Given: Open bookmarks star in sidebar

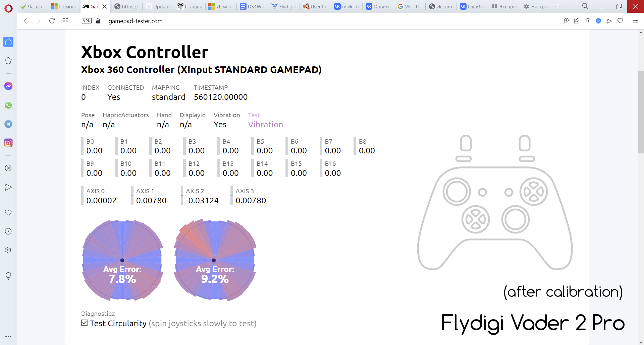Looking at the screenshot, I should coord(8,61).
